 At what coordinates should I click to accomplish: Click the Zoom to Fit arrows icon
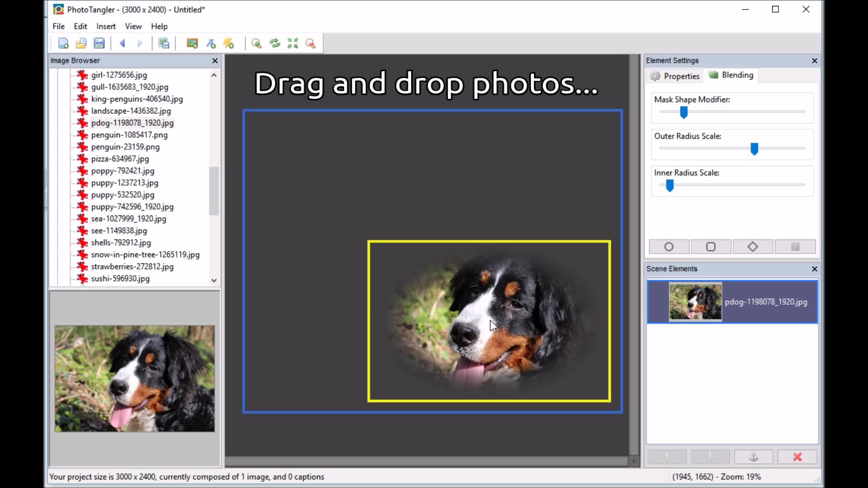[x=292, y=43]
